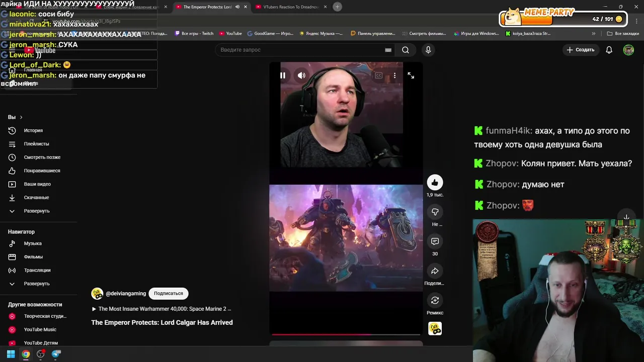Screen dimensions: 644x362
Task: Mute the Emperor Protects tab audio icon
Action: pyautogui.click(x=237, y=7)
